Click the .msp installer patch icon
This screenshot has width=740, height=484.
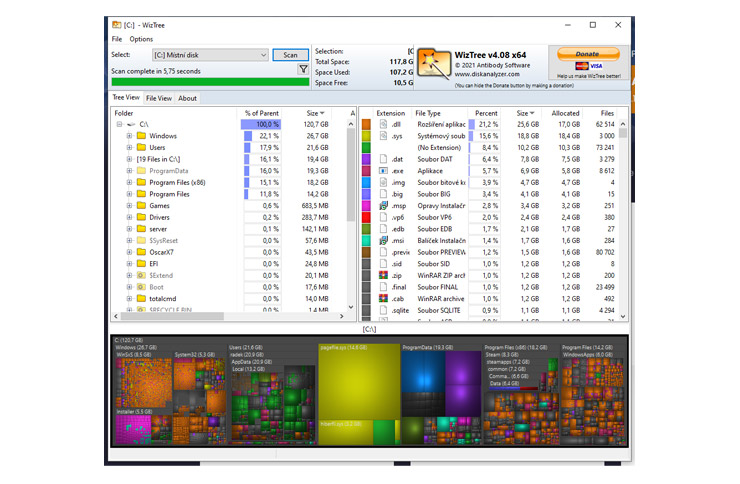click(383, 206)
